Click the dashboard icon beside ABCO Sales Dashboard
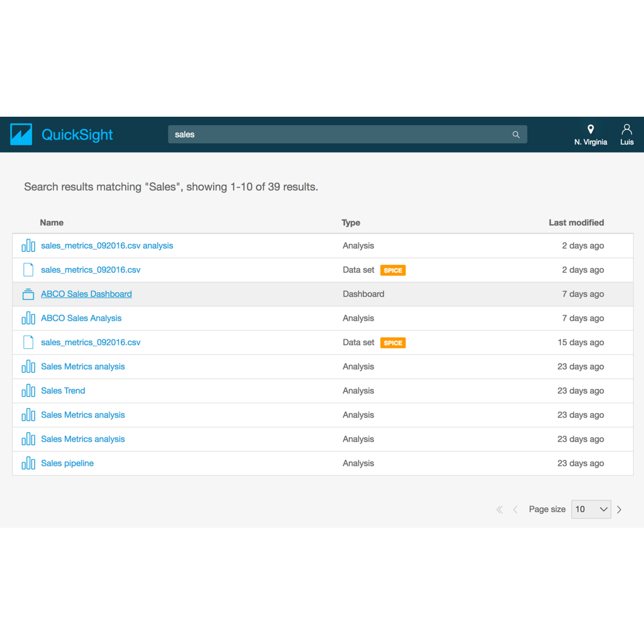This screenshot has width=644, height=644. (x=28, y=294)
